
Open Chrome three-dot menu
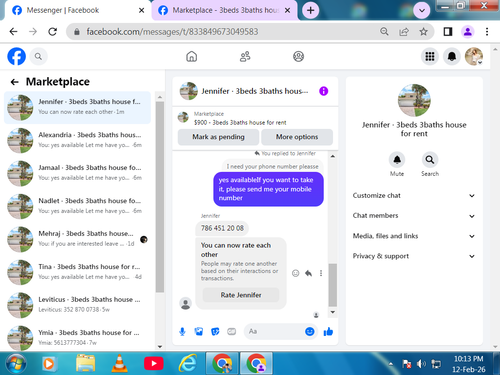pyautogui.click(x=487, y=32)
